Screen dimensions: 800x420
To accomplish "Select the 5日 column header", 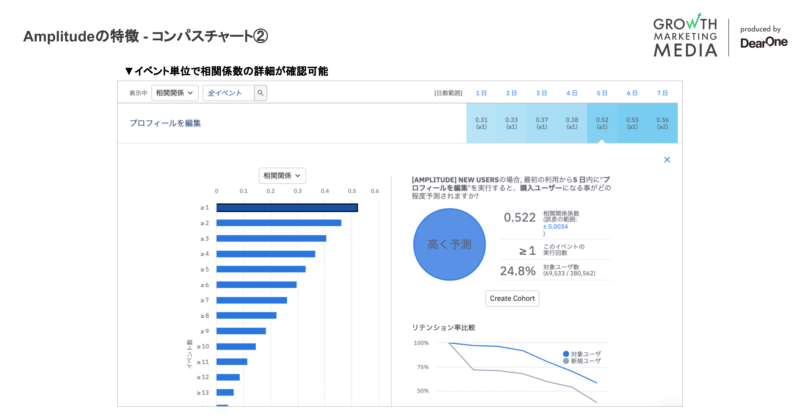I will pos(602,93).
